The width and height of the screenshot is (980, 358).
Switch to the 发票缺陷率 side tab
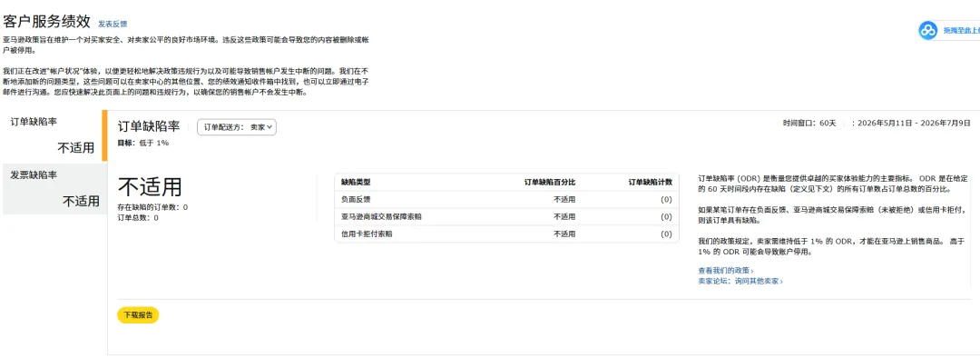pyautogui.click(x=55, y=189)
